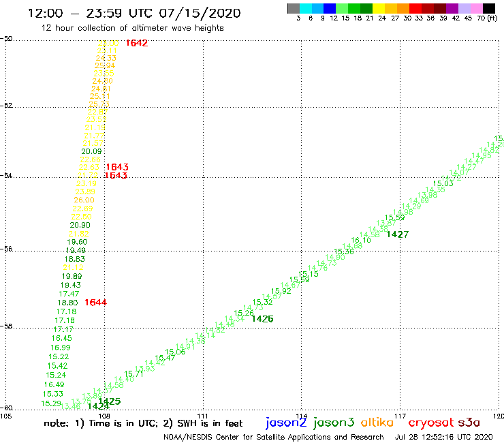
Task: Click the cryosat satellite label
Action: (431, 423)
